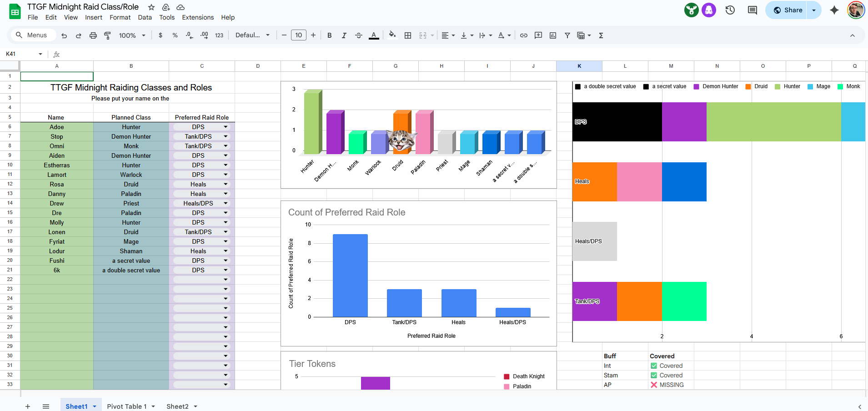Viewport: 868px width, 411px height.
Task: Open the Extensions menu
Action: point(198,17)
